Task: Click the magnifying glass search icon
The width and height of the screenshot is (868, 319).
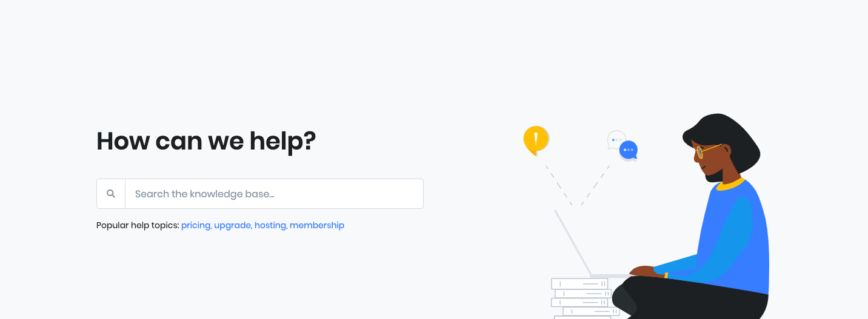Action: [111, 194]
